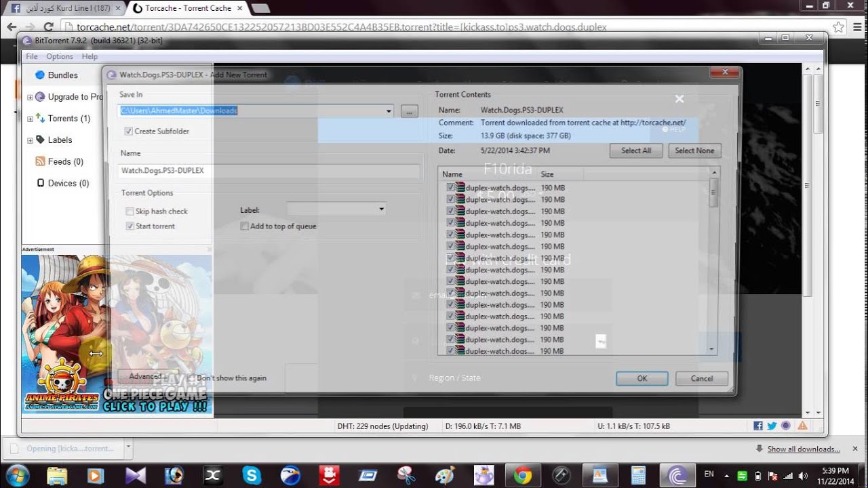This screenshot has width=868, height=488.
Task: Switch to Google Chrome in the taskbar
Action: [x=523, y=475]
